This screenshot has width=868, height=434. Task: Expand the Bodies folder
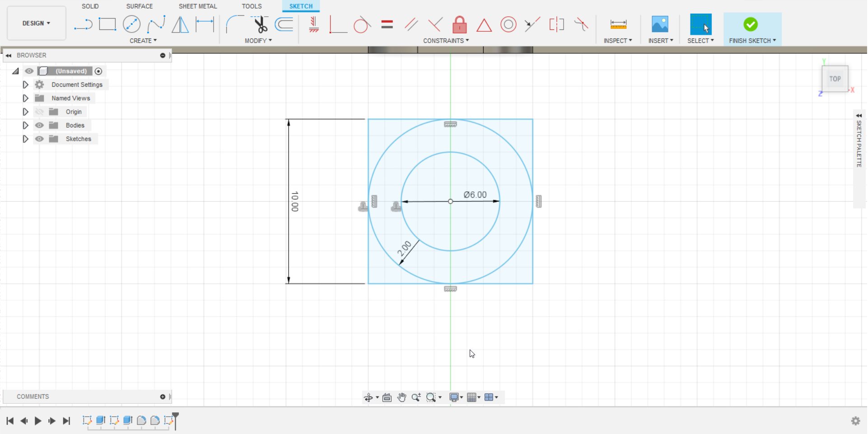click(26, 125)
